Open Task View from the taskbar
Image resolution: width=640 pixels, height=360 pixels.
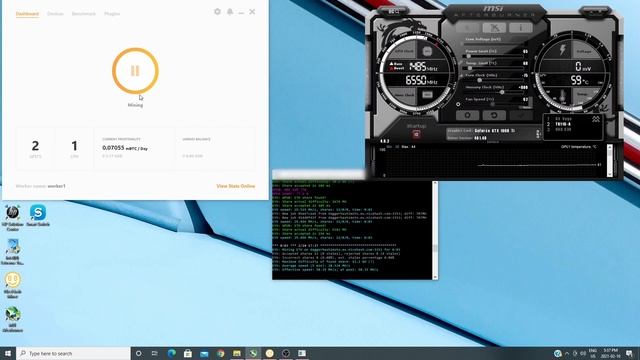tap(155, 353)
